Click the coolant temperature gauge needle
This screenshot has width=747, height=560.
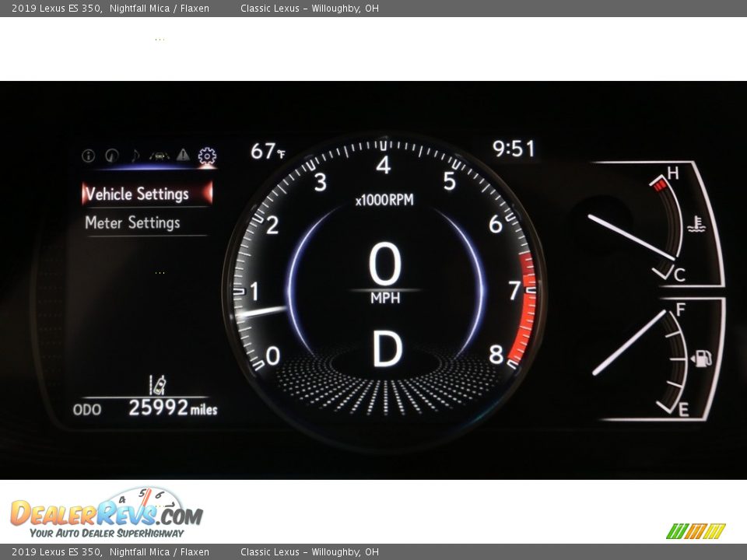pos(632,237)
